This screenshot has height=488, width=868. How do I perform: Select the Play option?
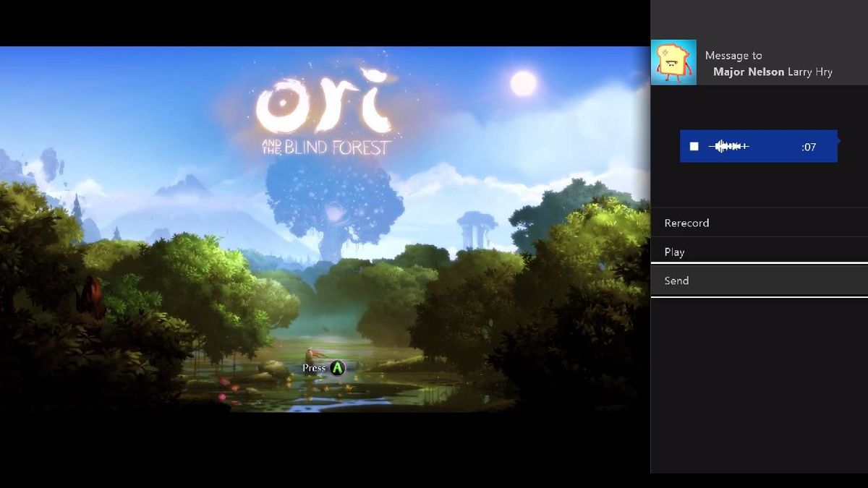759,252
